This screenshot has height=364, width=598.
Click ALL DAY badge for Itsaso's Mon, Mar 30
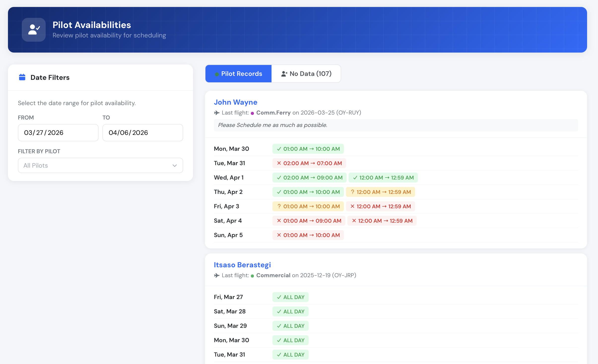click(290, 340)
